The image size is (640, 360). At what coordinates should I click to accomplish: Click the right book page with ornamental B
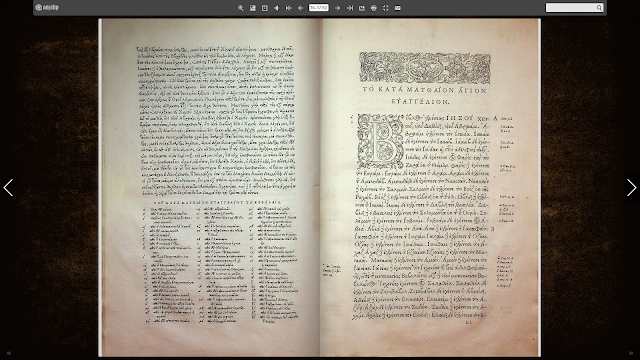(x=430, y=187)
